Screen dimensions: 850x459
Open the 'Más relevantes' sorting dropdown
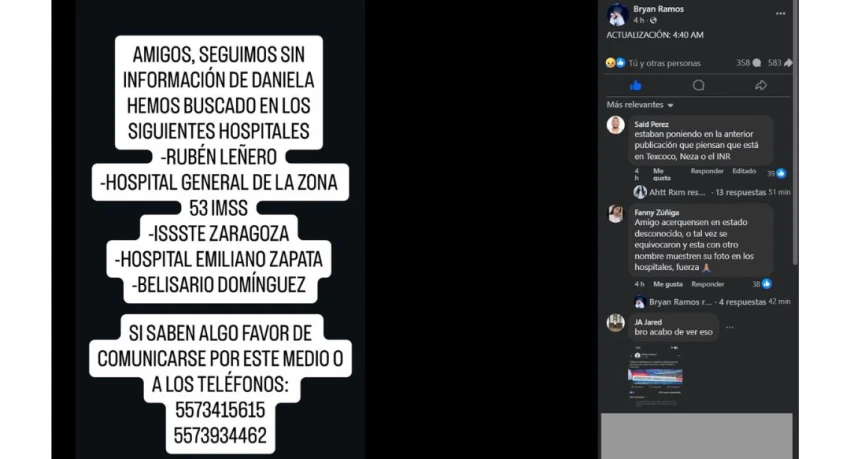[x=640, y=105]
